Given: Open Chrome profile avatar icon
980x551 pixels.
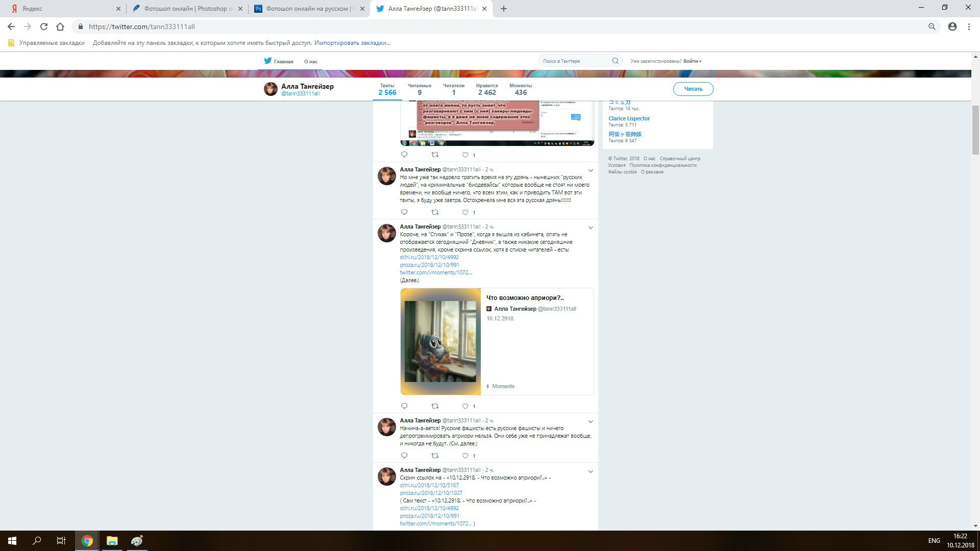Looking at the screenshot, I should (952, 27).
